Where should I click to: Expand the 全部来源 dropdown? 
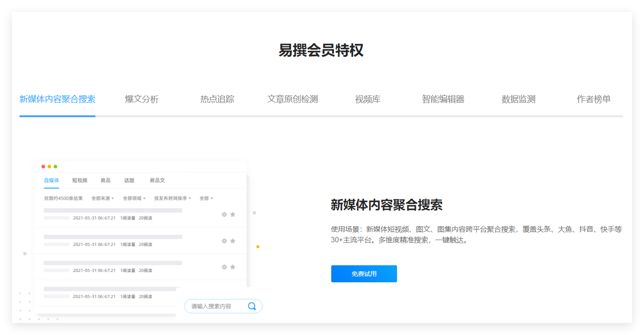pyautogui.click(x=103, y=198)
